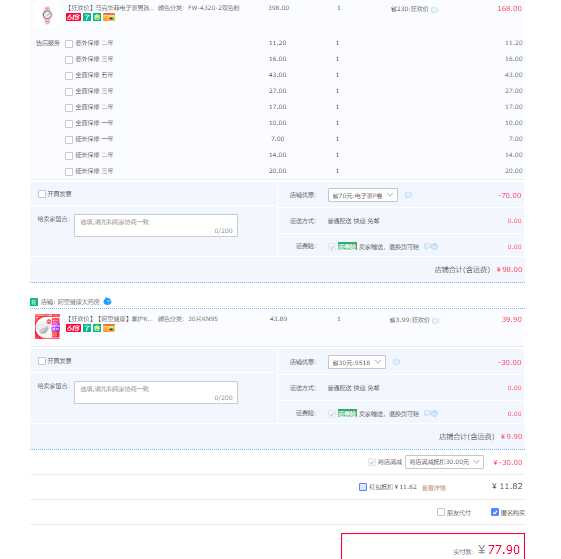The image size is (561, 559).
Task: Open the 省70元 store coupon dropdown
Action: [x=363, y=195]
